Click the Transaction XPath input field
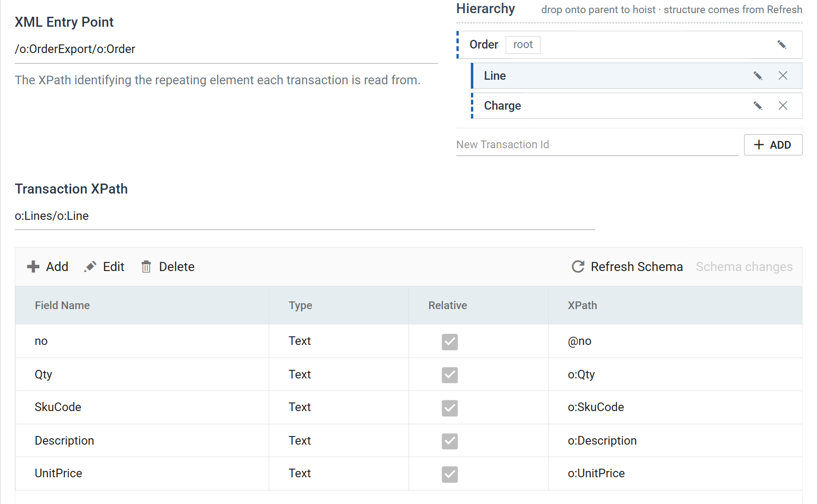 click(305, 216)
